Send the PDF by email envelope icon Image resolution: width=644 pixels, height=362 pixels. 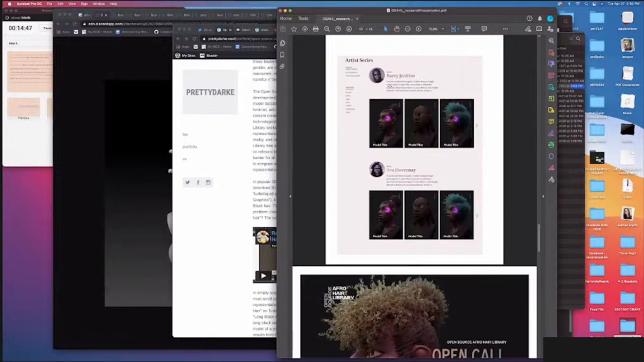[x=539, y=29]
